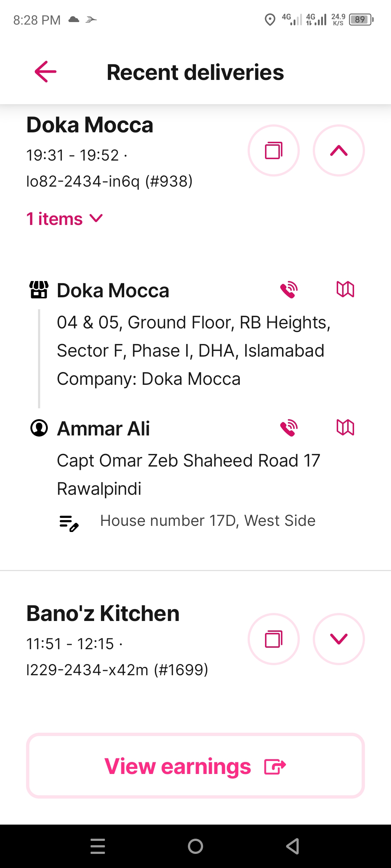391x868 pixels.
Task: Tap the Doka Mocca order code lo82-2434-in6q
Action: click(83, 181)
